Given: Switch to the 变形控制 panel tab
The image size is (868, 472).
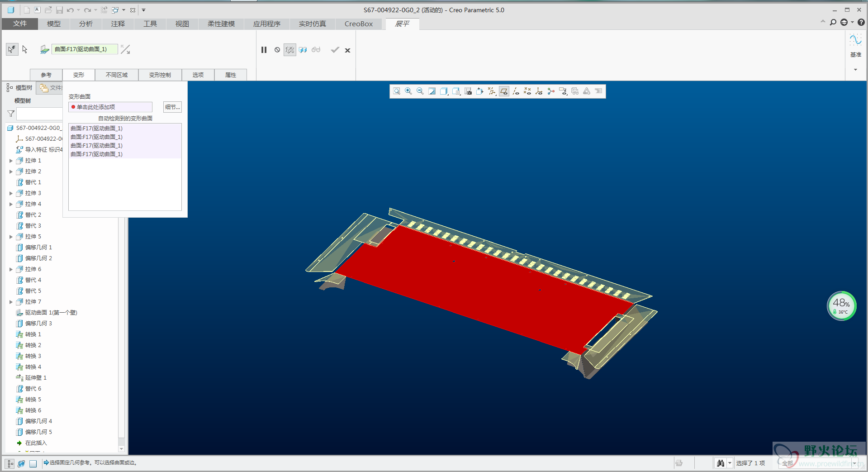Looking at the screenshot, I should (160, 75).
